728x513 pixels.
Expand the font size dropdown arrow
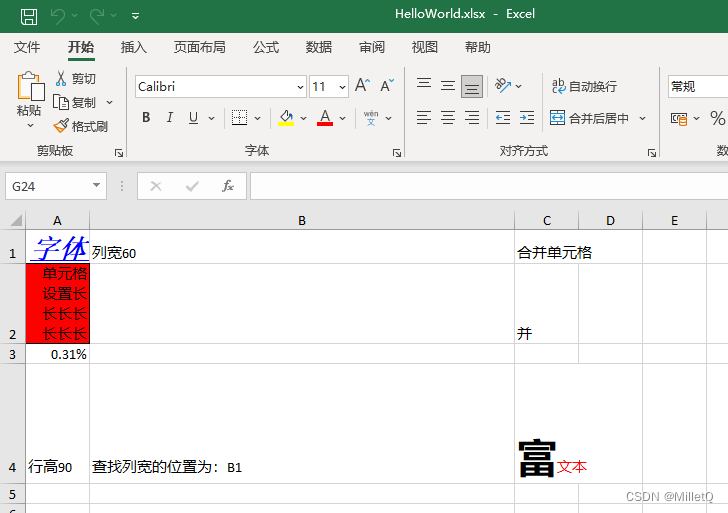(343, 87)
